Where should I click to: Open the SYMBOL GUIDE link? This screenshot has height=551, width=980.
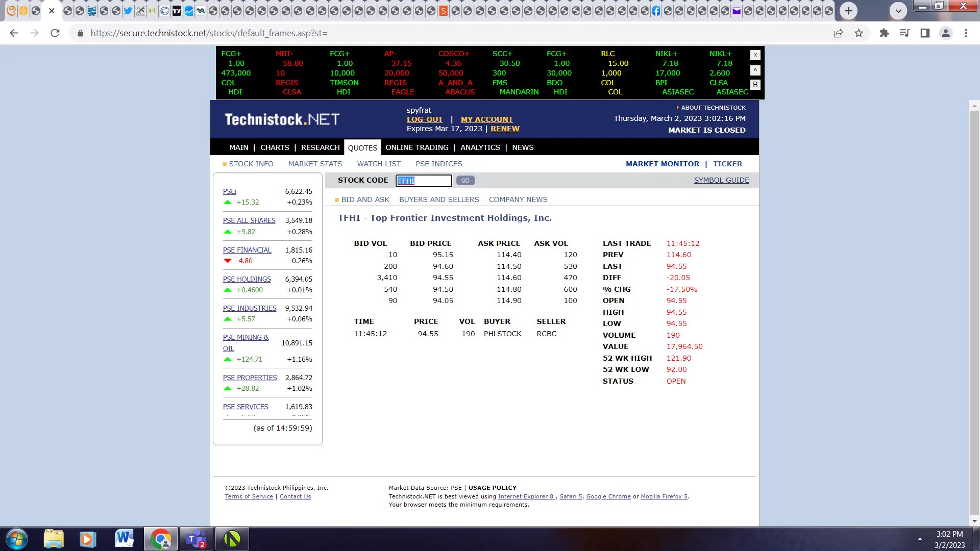coord(721,180)
